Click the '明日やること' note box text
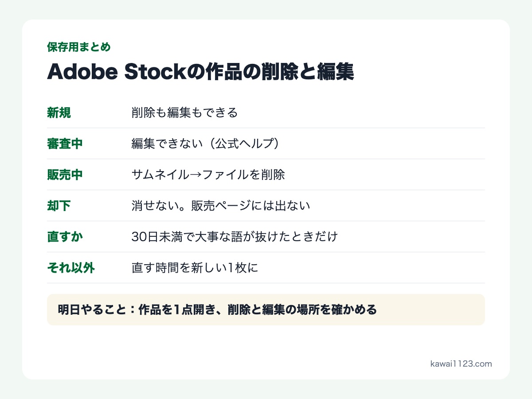 217,309
